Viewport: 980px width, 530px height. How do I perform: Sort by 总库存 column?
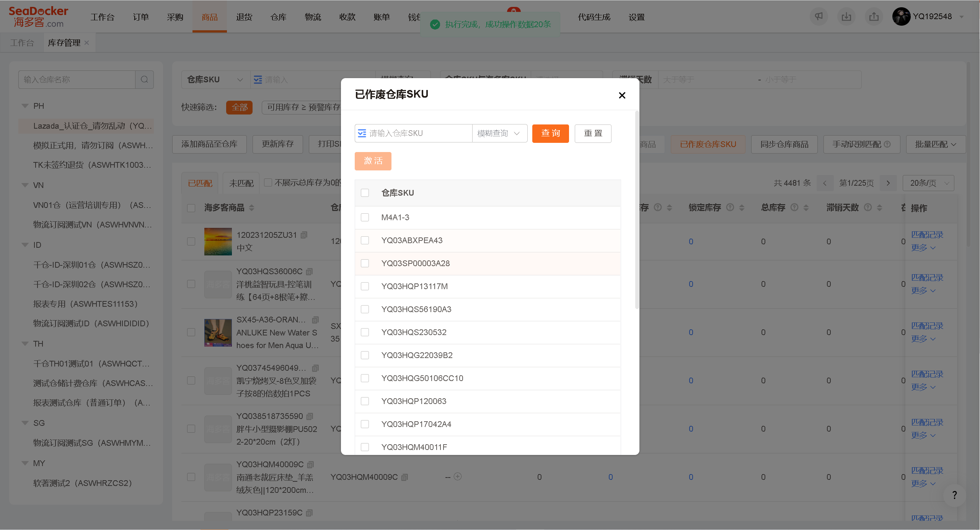[806, 208]
